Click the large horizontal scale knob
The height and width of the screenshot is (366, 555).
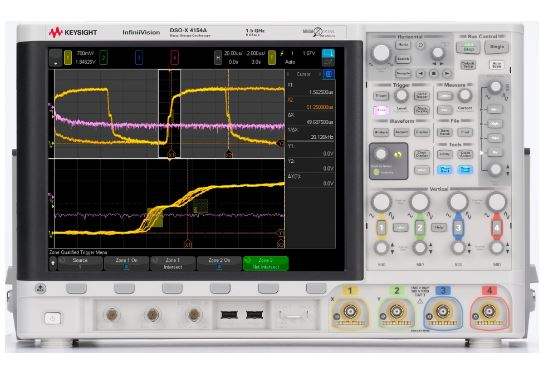click(x=381, y=53)
